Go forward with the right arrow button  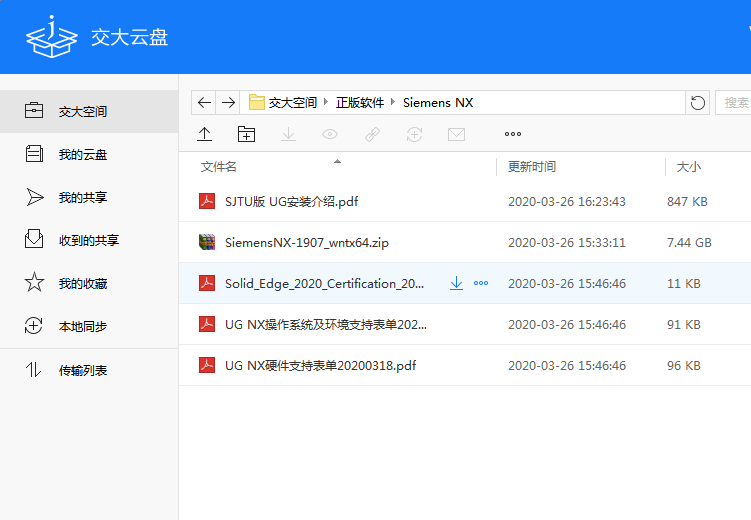coord(228,103)
